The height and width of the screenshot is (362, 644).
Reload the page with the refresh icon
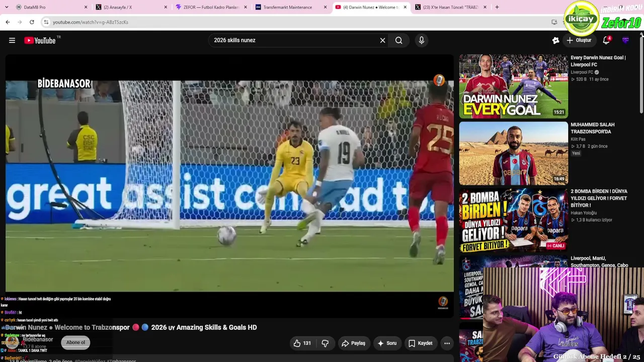[x=32, y=22]
